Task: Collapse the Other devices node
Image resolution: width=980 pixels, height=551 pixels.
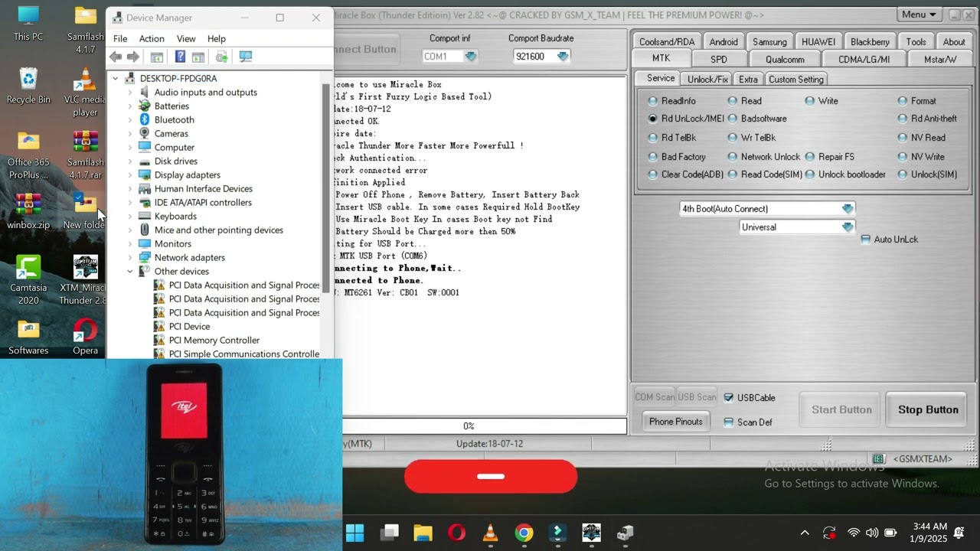Action: tap(129, 272)
